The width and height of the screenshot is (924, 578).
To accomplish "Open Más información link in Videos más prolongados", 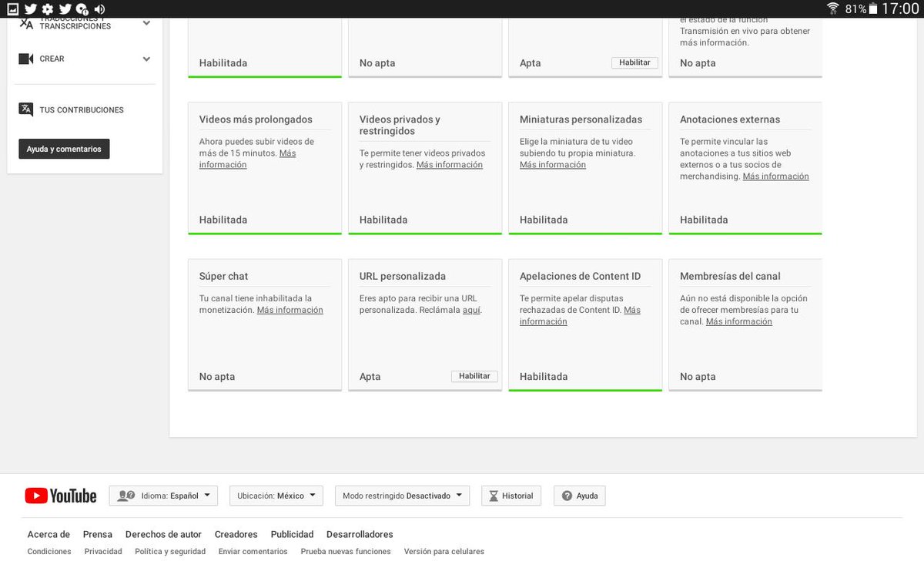I will [x=247, y=159].
